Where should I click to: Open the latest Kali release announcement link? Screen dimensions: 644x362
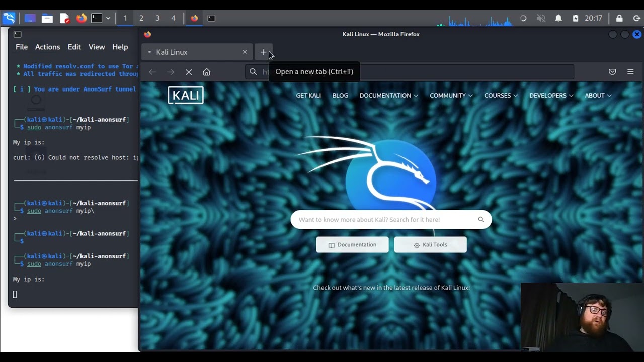(x=391, y=288)
